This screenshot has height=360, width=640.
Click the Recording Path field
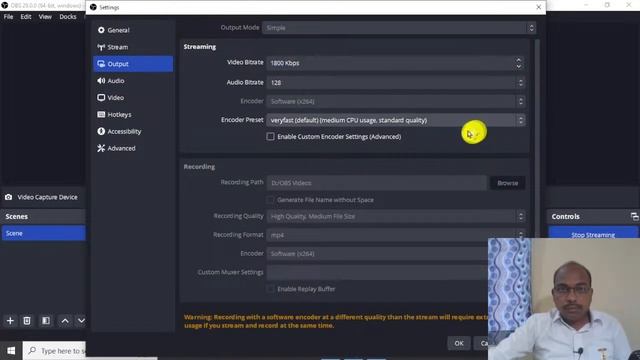(x=376, y=183)
